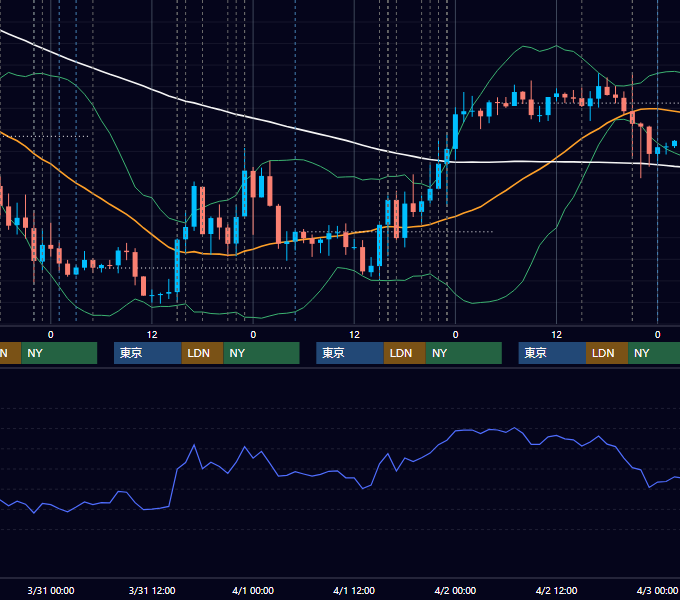The width and height of the screenshot is (680, 600).
Task: Click the 3/31 12:00 date label
Action: pos(152,590)
